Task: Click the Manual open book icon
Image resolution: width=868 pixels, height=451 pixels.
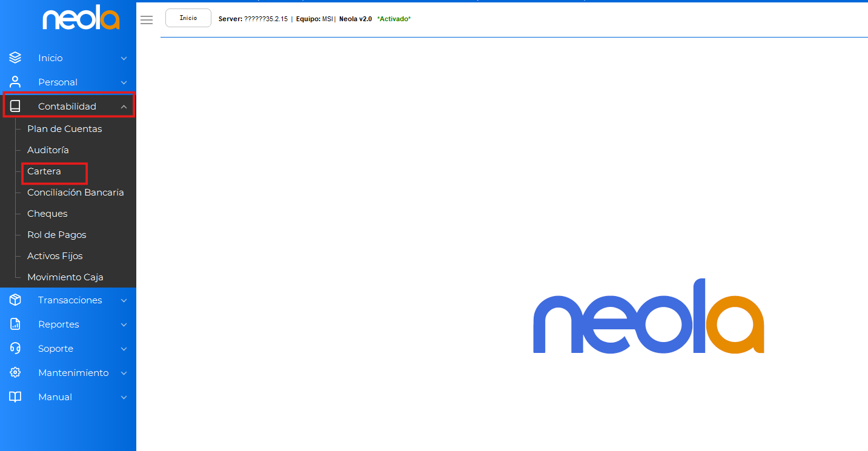Action: tap(15, 397)
